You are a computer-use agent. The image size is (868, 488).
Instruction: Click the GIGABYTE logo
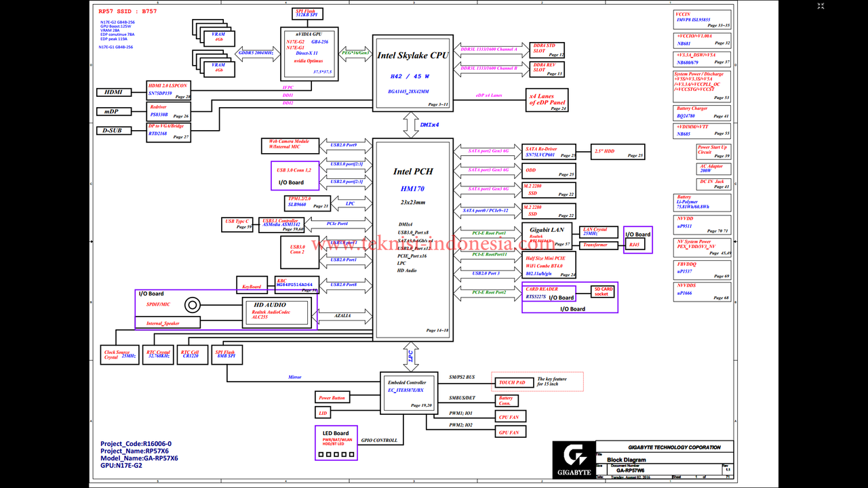(x=573, y=461)
